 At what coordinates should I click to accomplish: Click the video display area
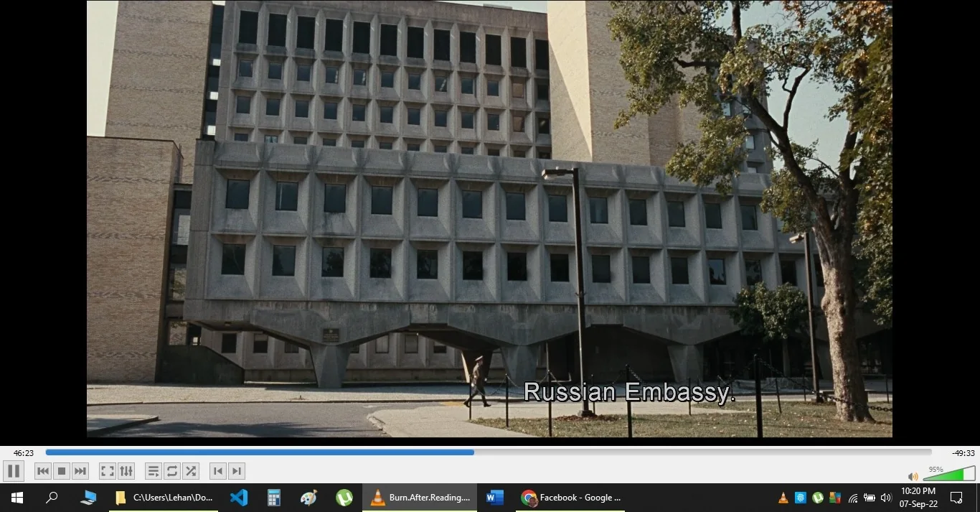[x=489, y=218]
